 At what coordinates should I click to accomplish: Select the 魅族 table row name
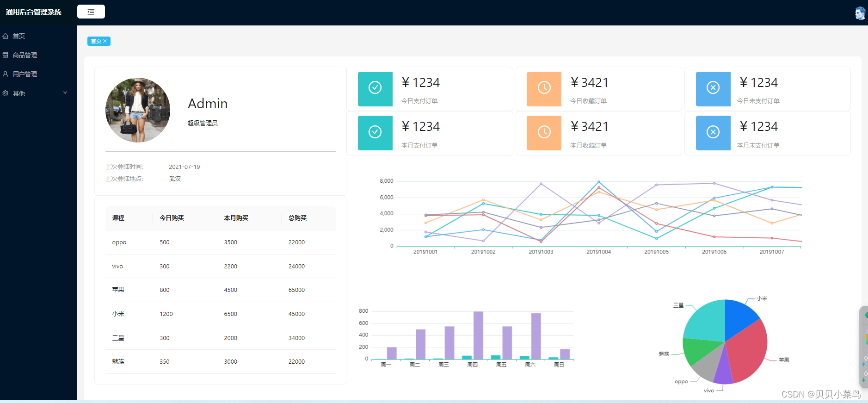[x=118, y=361]
